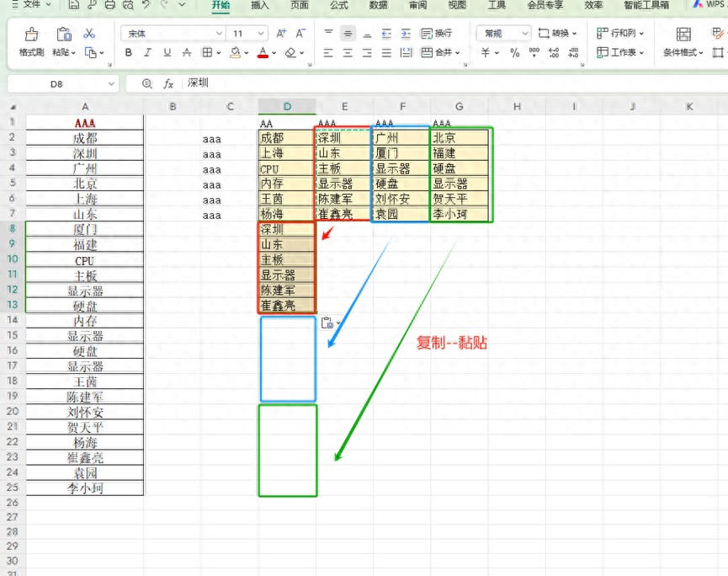Open the Worksheet (工作表) dropdown

[620, 52]
